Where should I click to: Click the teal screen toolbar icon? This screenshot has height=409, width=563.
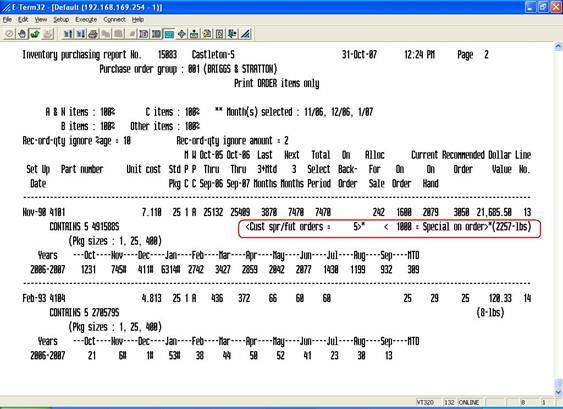coord(169,34)
